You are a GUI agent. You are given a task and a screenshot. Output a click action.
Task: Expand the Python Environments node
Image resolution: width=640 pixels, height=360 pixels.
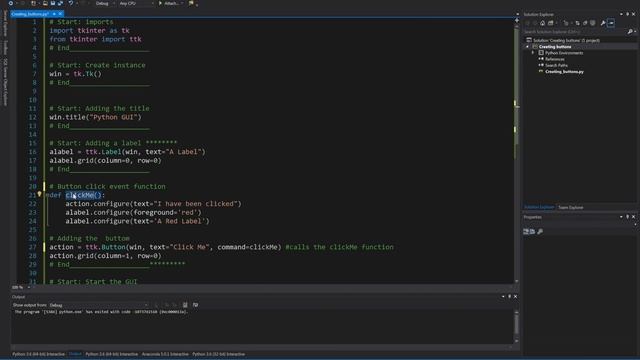point(533,53)
